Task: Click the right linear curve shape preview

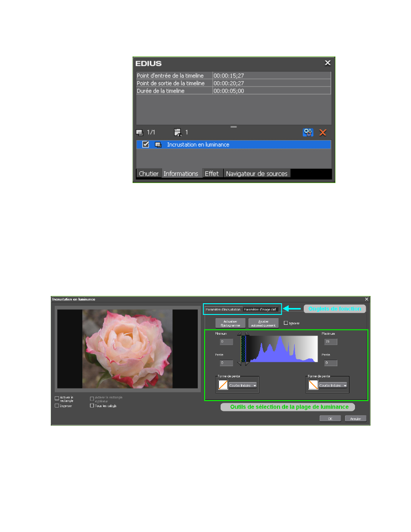Action: tap(313, 385)
